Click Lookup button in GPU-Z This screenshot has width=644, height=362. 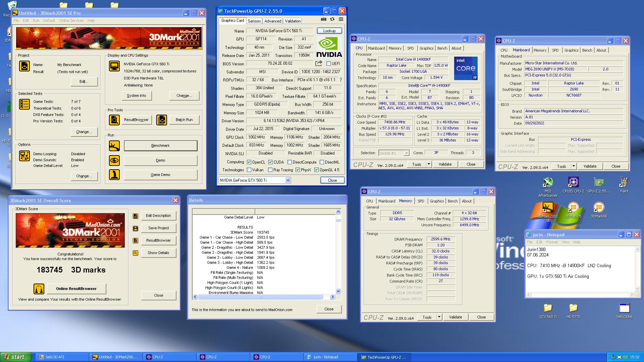pyautogui.click(x=329, y=31)
